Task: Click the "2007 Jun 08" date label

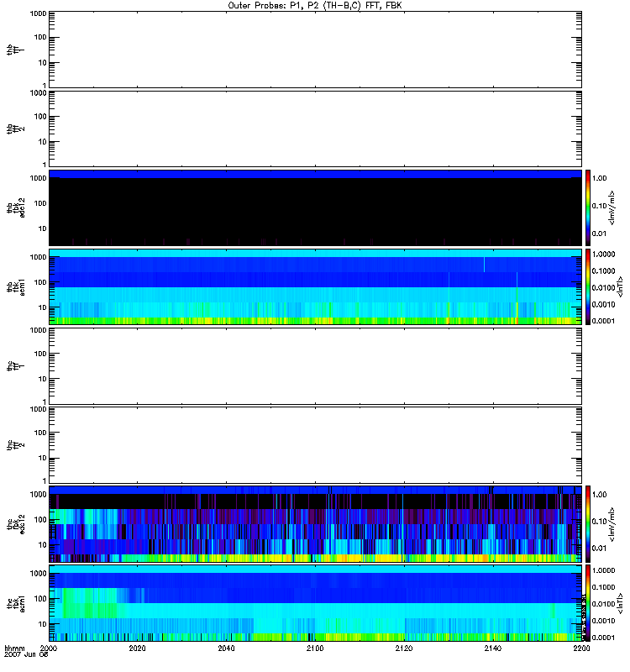Action: tap(26, 654)
